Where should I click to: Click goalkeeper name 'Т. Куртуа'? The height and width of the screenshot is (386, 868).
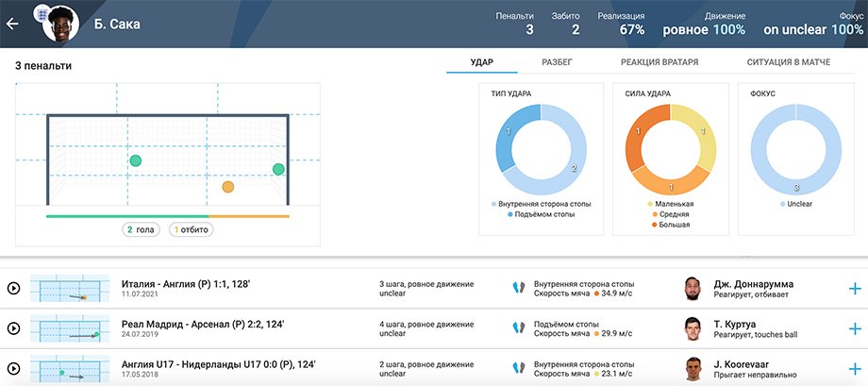735,325
